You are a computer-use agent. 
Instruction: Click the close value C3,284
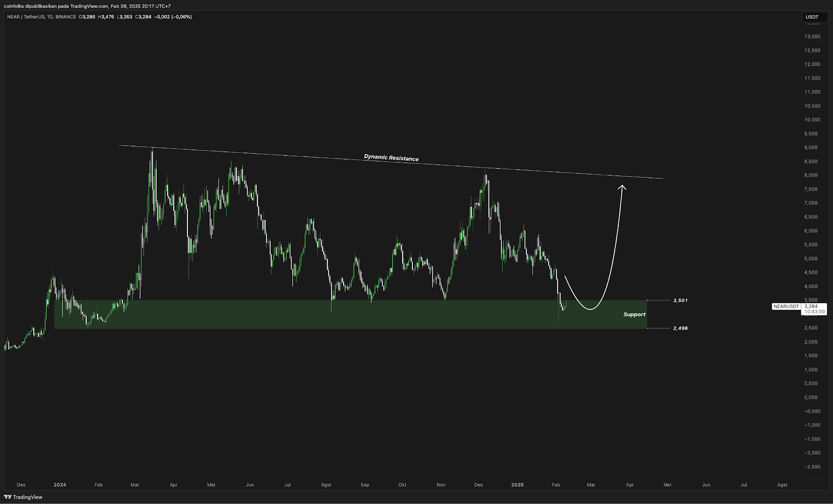tap(143, 17)
